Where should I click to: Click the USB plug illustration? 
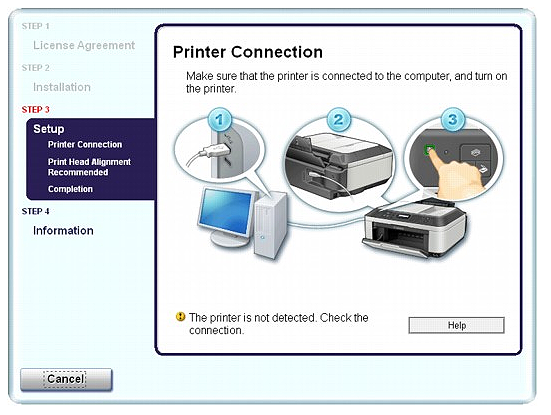(x=215, y=152)
